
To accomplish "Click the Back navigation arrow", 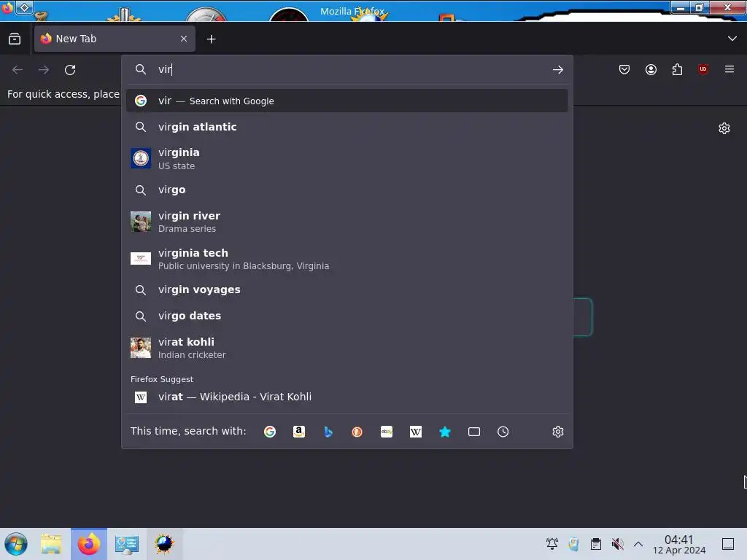I will click(18, 70).
